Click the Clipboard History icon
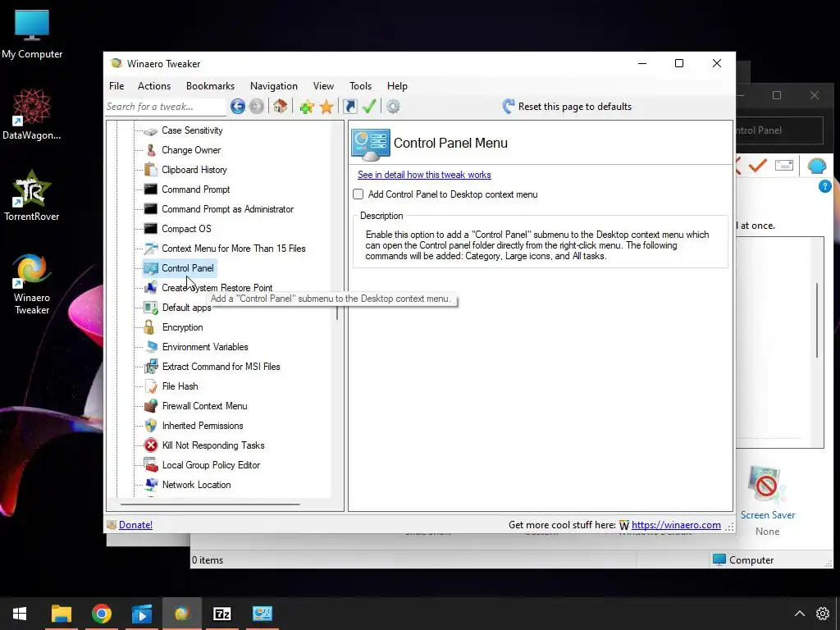The width and height of the screenshot is (840, 630). click(151, 170)
